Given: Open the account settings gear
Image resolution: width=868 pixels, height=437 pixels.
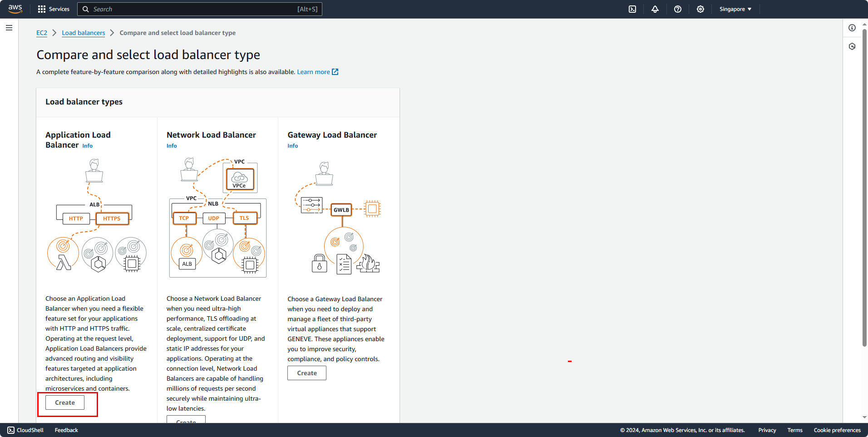Looking at the screenshot, I should 700,9.
